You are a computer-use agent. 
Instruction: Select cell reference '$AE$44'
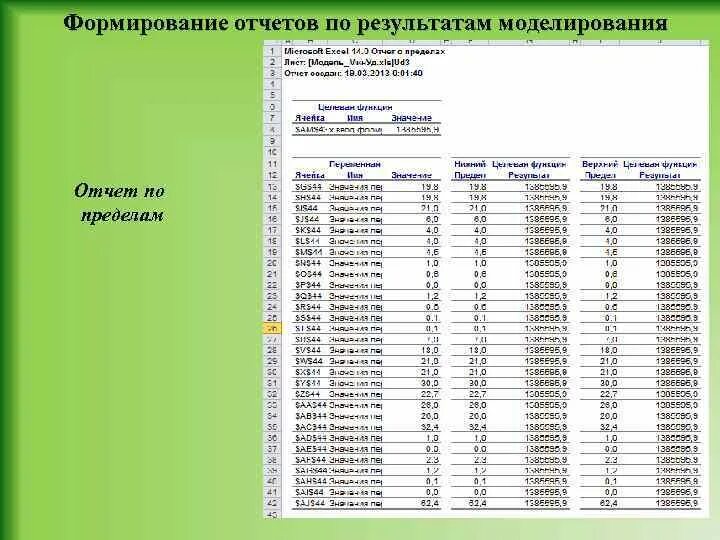(311, 449)
